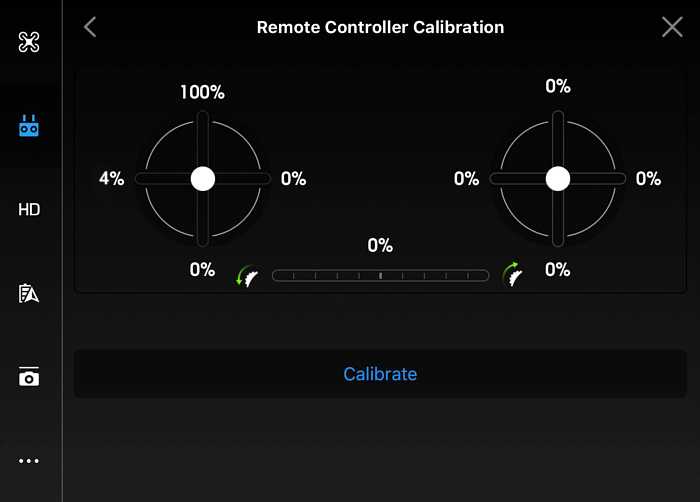Close the Remote Controller Calibration panel
The image size is (700, 502).
pyautogui.click(x=672, y=27)
